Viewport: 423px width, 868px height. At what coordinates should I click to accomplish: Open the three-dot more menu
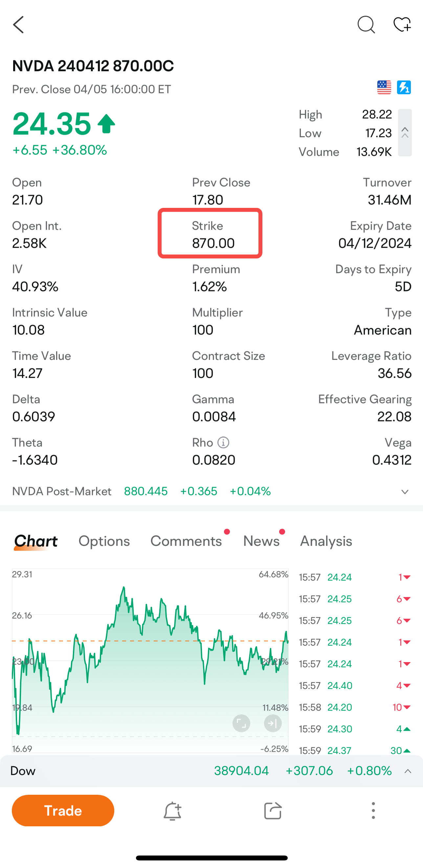tap(373, 811)
